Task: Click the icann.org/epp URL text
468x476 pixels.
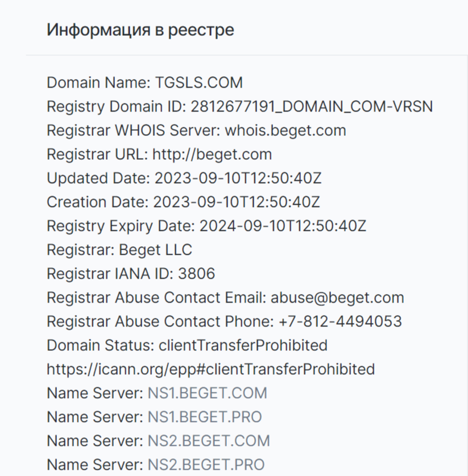Action: point(210,370)
